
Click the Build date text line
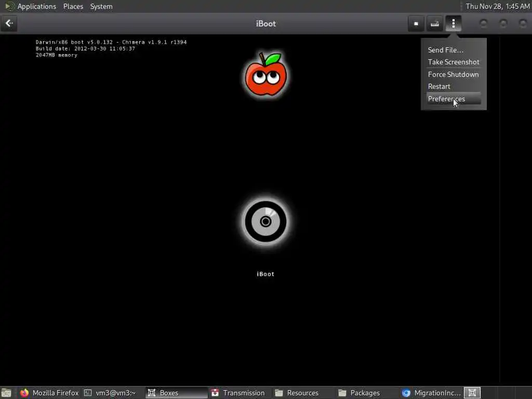(x=86, y=48)
